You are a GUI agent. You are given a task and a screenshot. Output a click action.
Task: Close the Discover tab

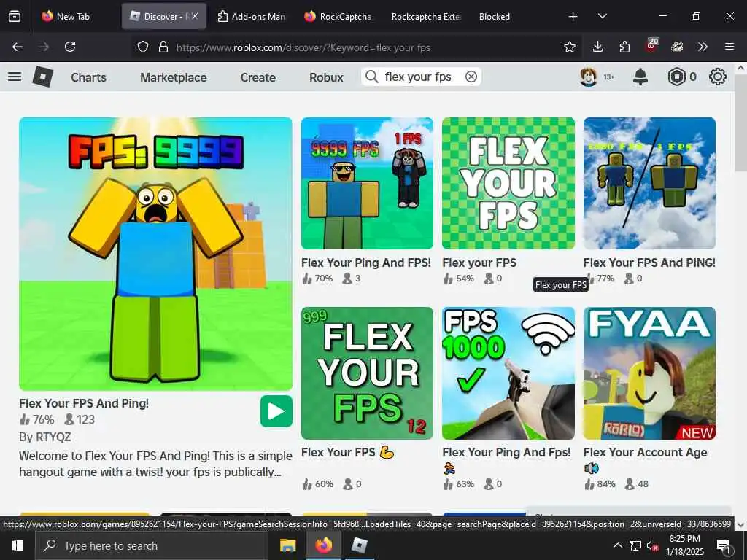point(195,16)
